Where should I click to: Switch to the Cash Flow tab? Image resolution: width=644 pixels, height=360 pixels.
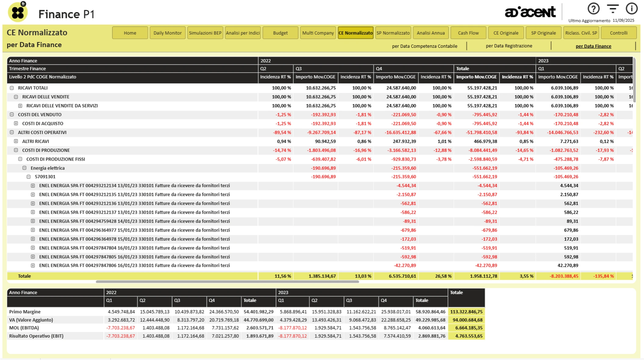468,33
